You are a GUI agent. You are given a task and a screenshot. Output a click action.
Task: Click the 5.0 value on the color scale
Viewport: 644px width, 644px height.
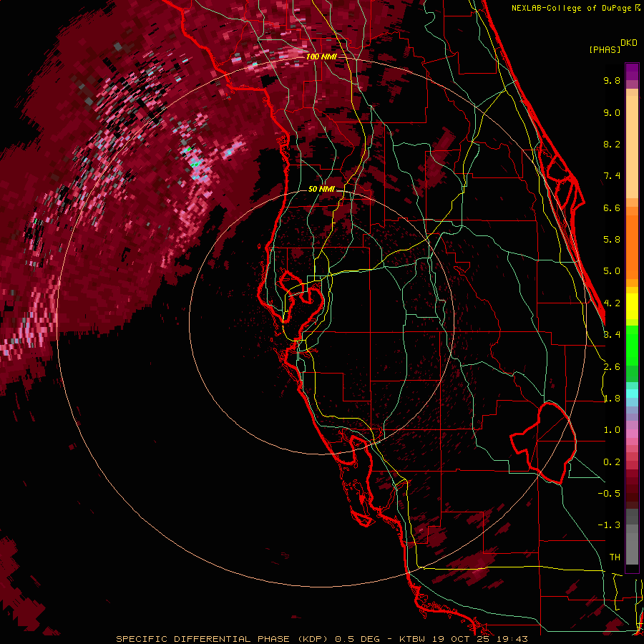pos(612,271)
